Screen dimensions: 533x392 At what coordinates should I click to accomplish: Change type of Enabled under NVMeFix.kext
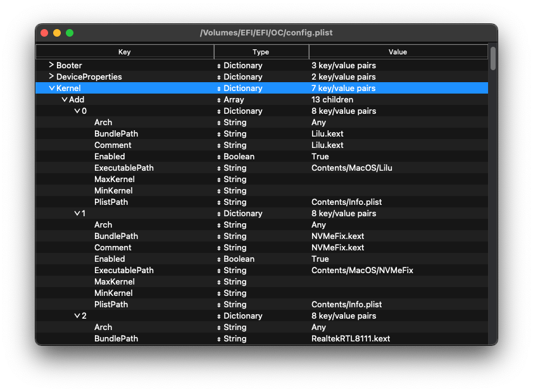219,259
